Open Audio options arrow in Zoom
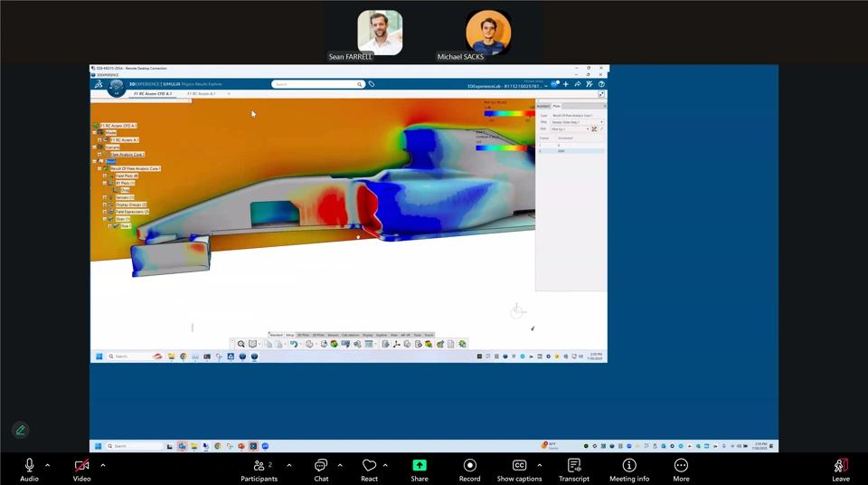868x485 pixels. pos(48,466)
